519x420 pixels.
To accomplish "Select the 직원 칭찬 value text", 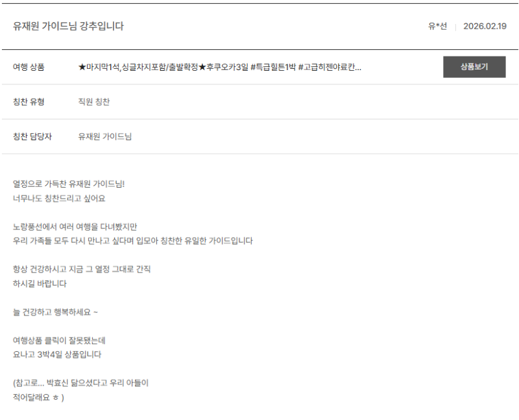I will [x=94, y=102].
